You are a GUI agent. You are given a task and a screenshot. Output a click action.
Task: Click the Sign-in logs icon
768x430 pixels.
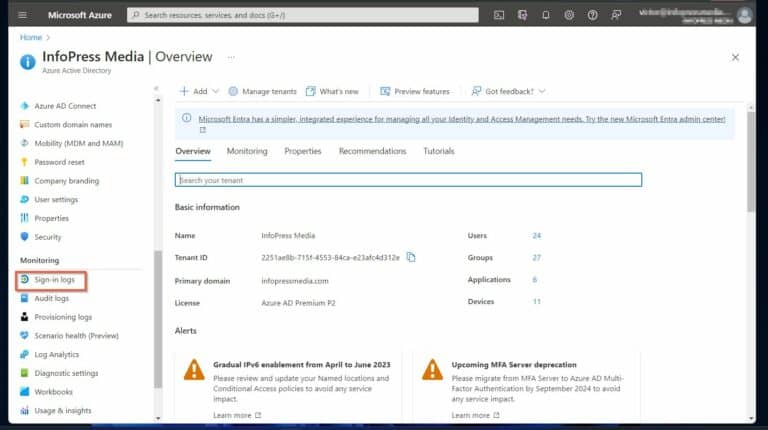coord(24,279)
